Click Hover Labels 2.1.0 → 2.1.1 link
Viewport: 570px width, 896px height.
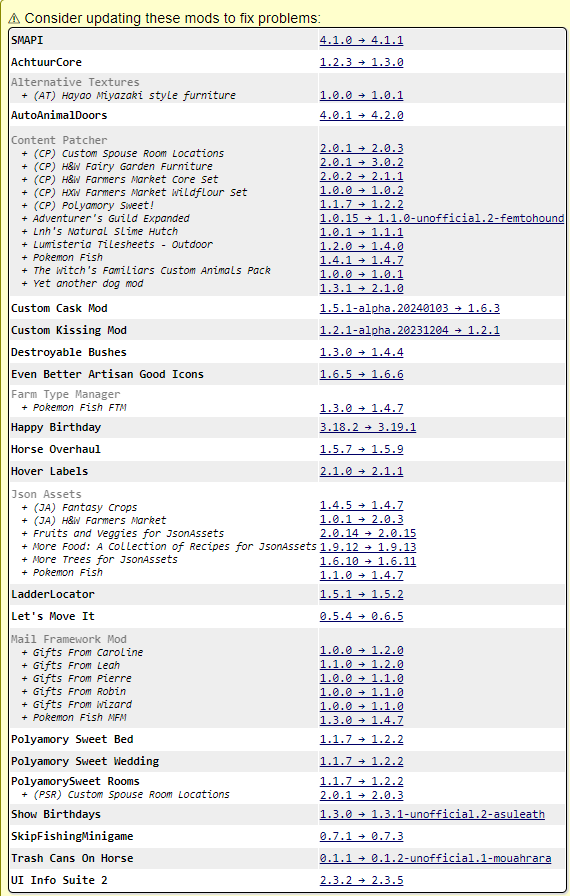361,471
